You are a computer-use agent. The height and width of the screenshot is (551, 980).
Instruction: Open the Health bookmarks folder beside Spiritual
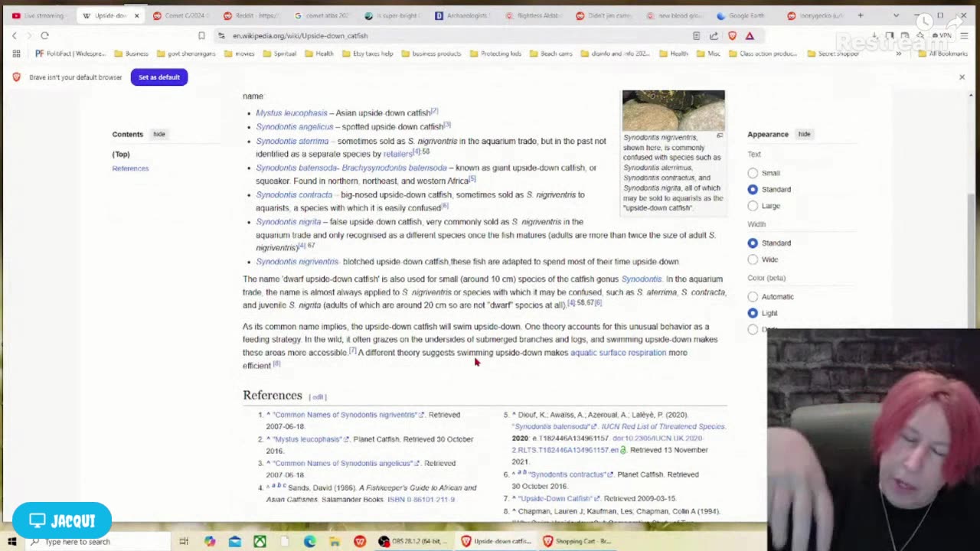pyautogui.click(x=318, y=54)
